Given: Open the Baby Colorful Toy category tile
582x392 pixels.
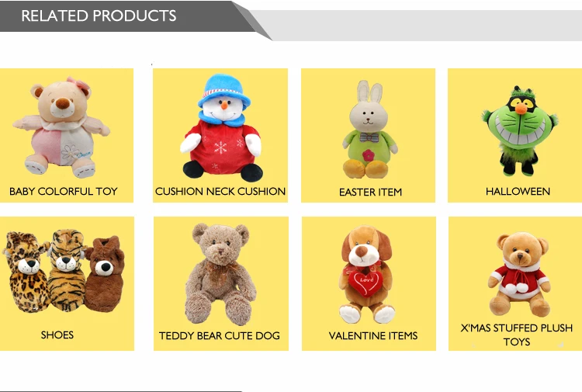Looking at the screenshot, I should coord(67,135).
